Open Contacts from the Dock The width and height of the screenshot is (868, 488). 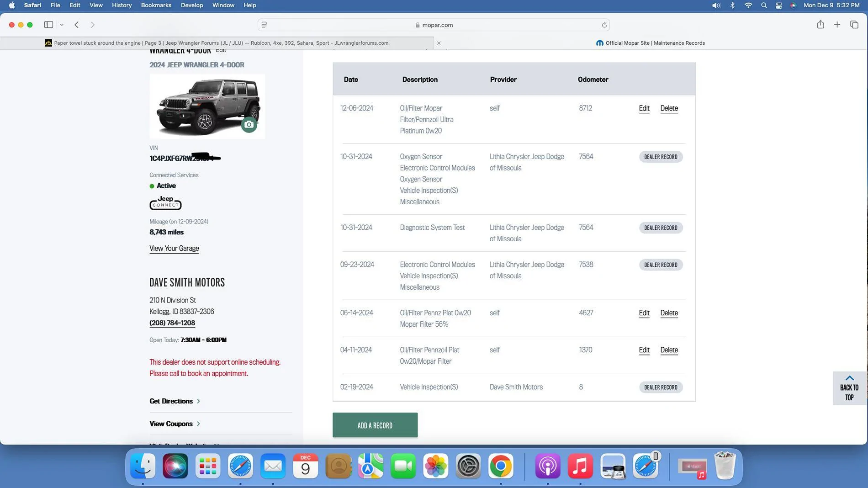point(339,466)
